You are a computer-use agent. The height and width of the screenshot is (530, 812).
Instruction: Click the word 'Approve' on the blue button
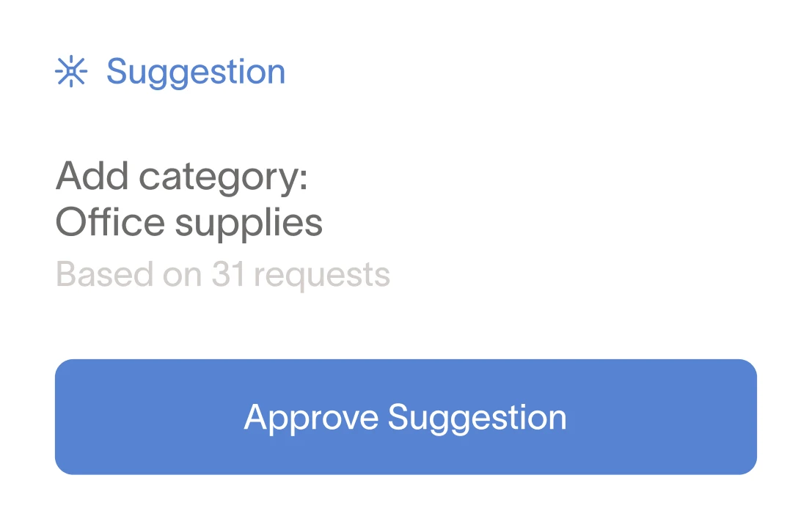click(x=311, y=418)
